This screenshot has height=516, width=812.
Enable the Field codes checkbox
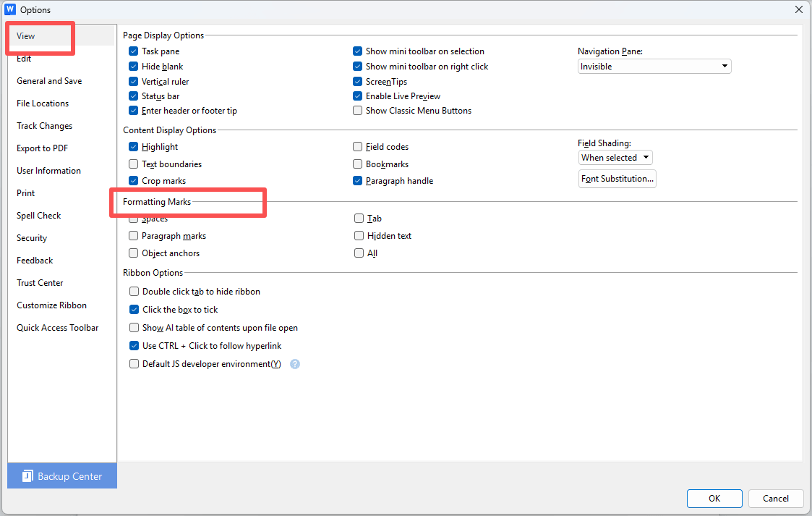358,147
